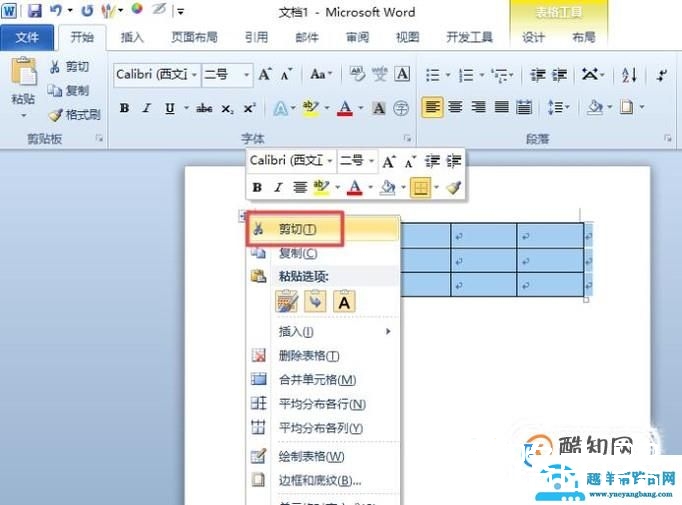Open the Font dialog launcher
682x505 pixels.
tap(407, 139)
